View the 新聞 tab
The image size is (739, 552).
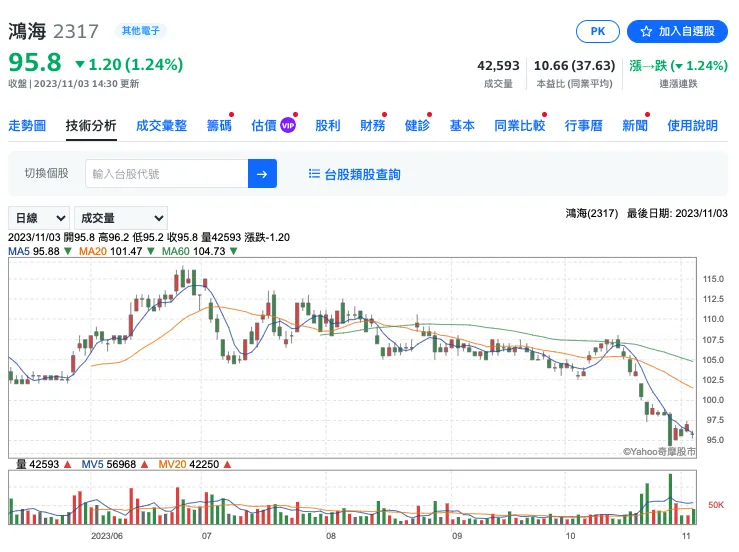634,125
